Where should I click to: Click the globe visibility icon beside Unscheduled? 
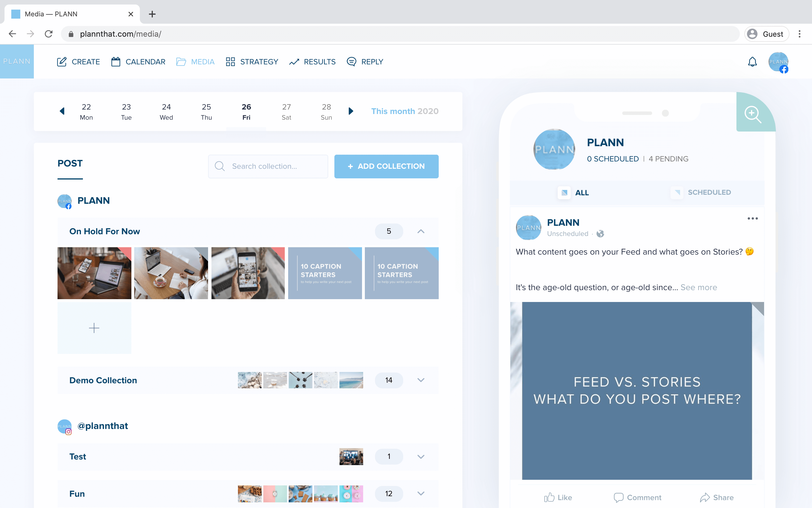(600, 233)
